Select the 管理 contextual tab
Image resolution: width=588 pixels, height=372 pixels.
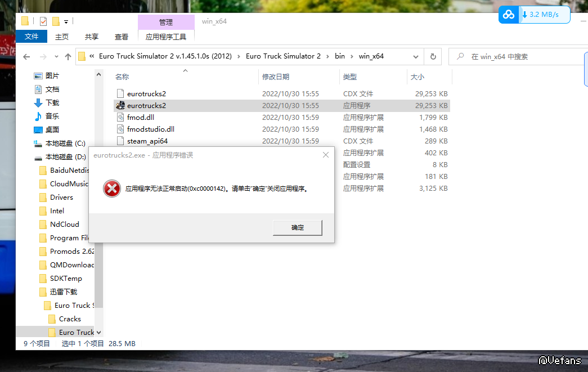(x=166, y=22)
